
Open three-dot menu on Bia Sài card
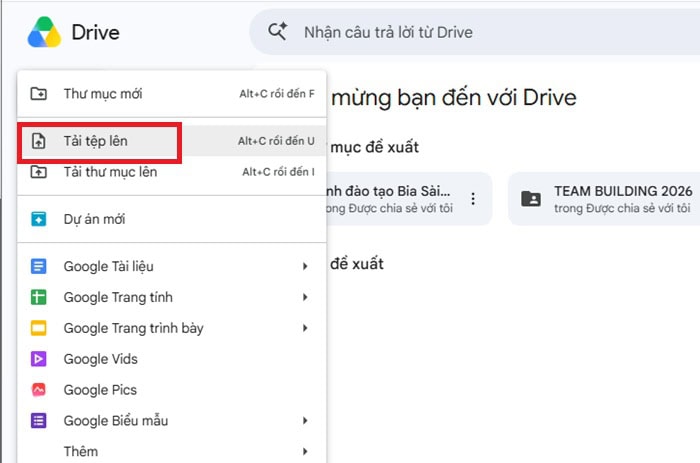tap(473, 199)
